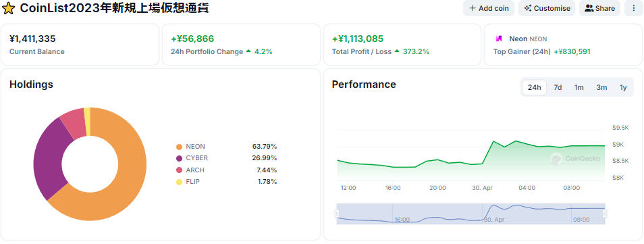Viewport: 644px width, 244px height.
Task: Click the up arrow beside 4.2% change
Action: click(248, 51)
